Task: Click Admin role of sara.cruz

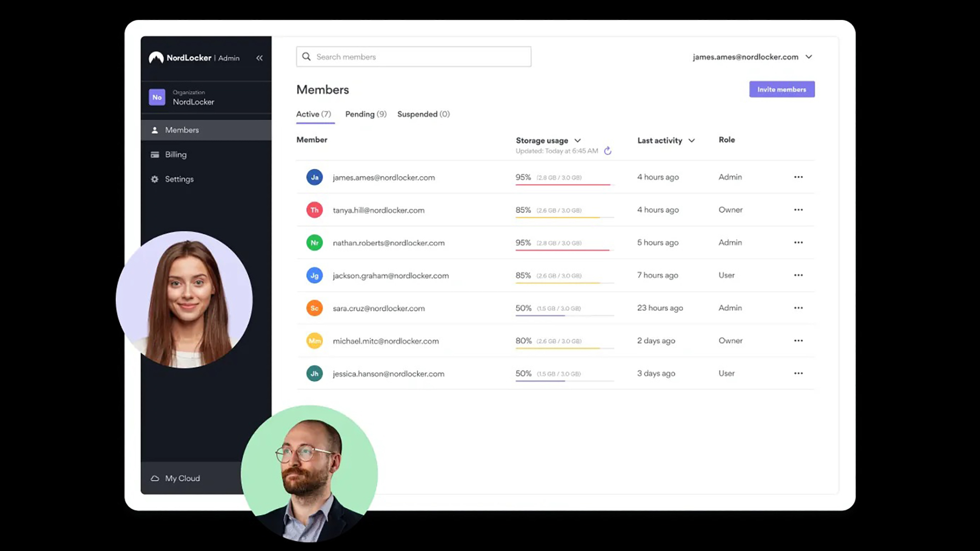Action: 730,308
